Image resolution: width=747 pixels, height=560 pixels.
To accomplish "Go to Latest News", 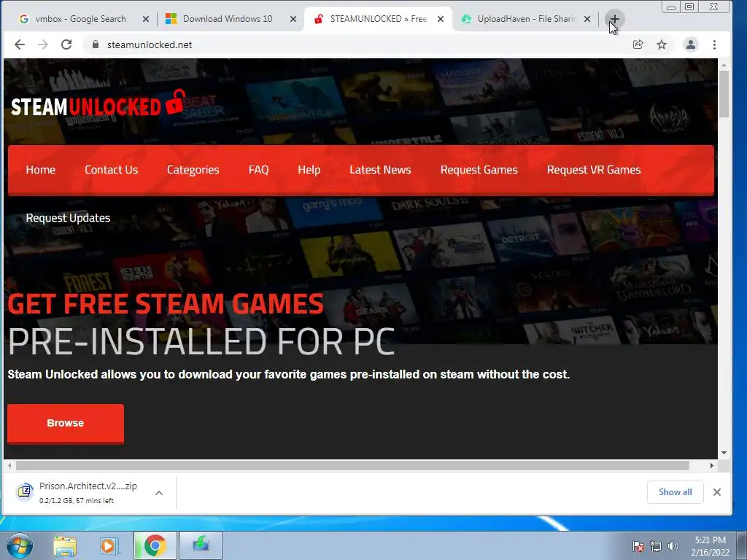I will [x=380, y=170].
